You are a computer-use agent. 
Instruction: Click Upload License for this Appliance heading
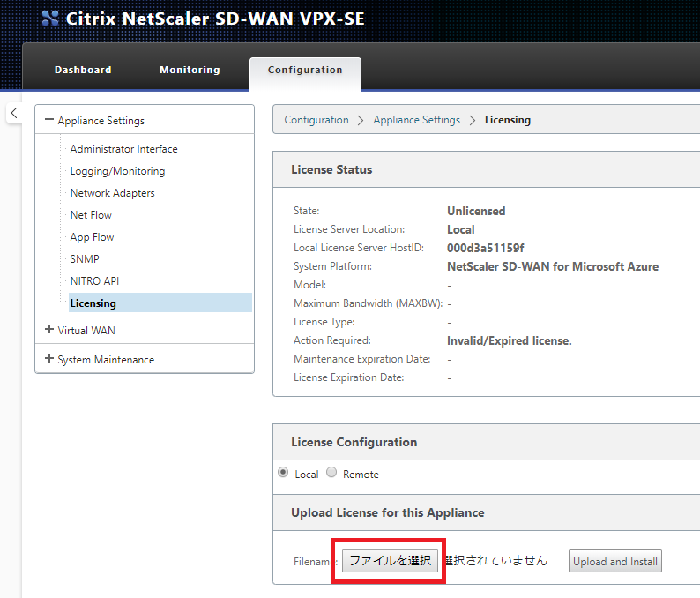tap(388, 512)
